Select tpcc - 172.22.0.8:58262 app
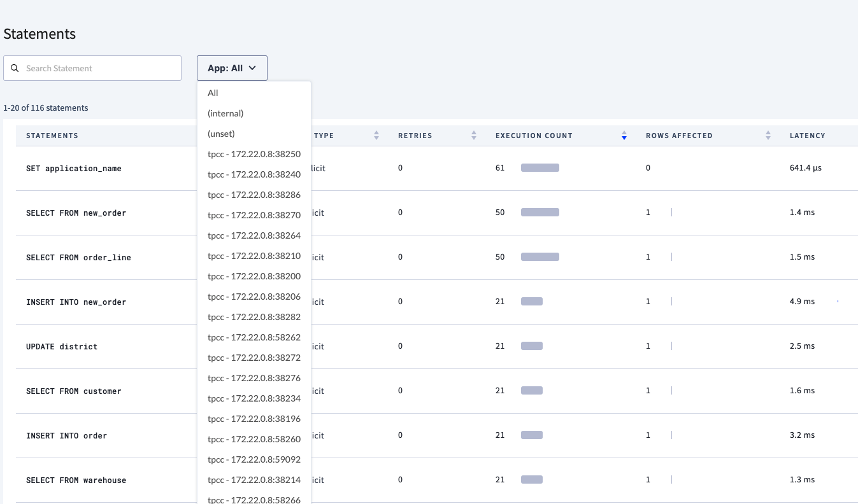Screen dimensions: 858x504 click(254, 337)
